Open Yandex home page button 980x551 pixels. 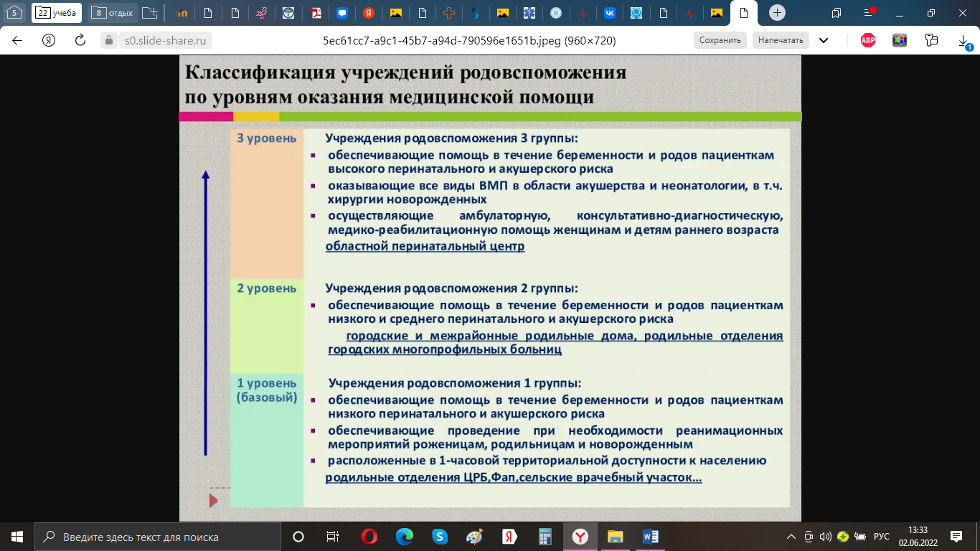coord(49,40)
